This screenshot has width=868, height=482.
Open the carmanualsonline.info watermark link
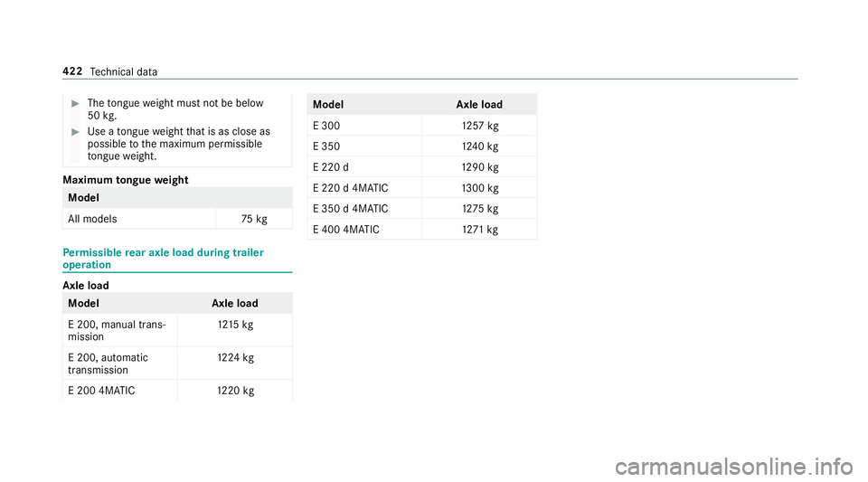734,466
